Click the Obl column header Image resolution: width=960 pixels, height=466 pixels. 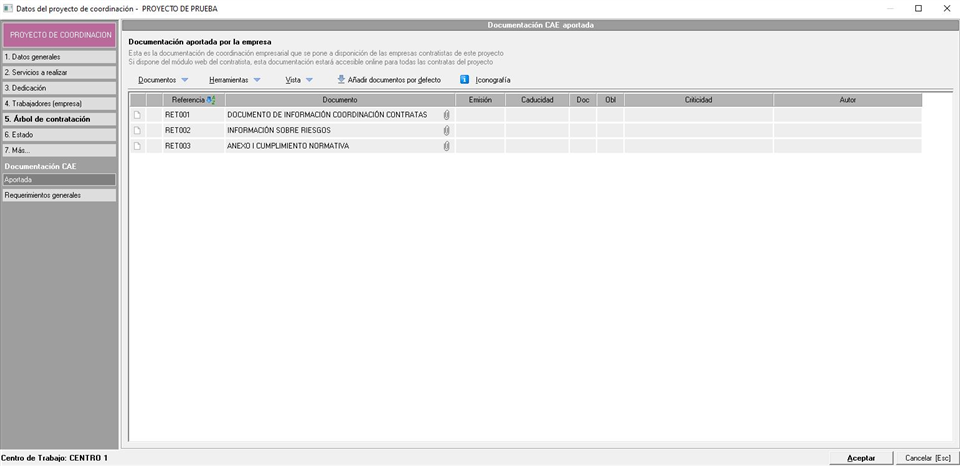tap(610, 100)
